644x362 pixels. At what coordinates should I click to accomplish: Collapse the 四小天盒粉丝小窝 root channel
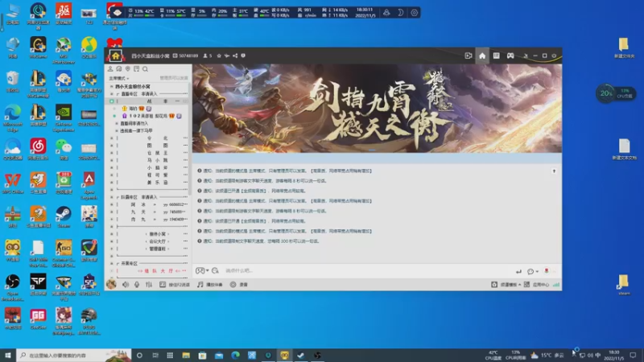coord(111,87)
